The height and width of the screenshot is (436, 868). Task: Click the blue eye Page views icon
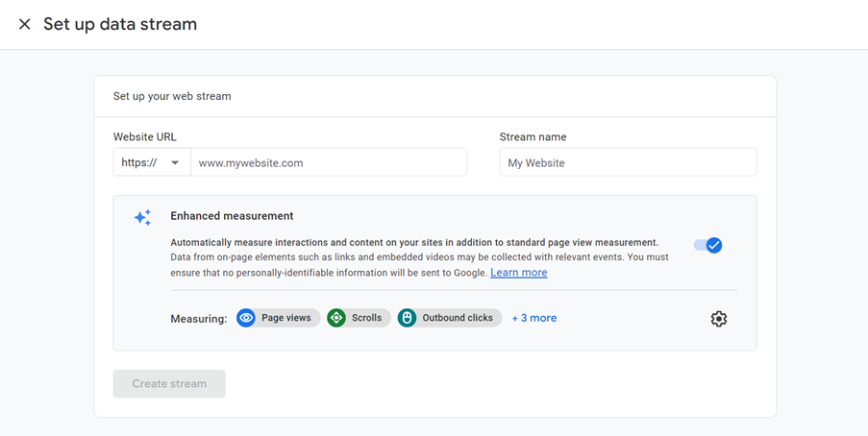[x=246, y=318]
